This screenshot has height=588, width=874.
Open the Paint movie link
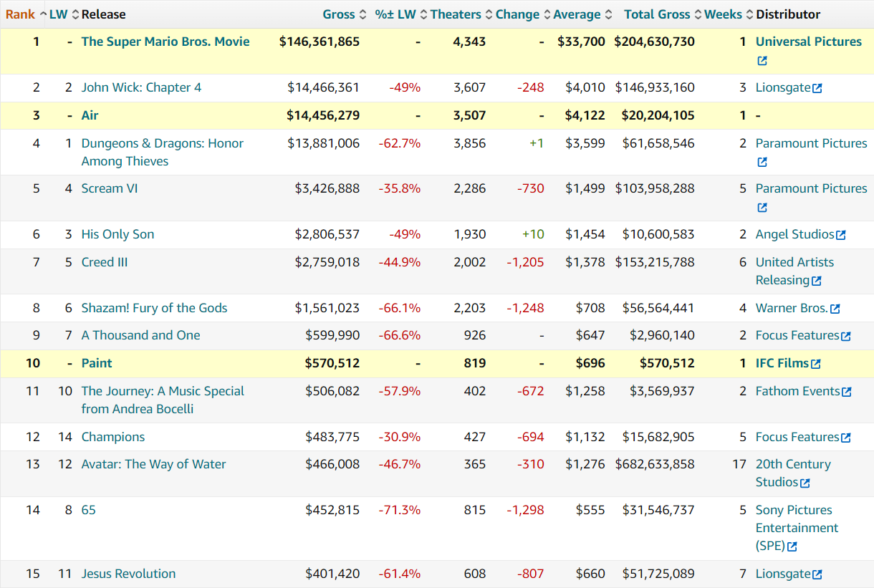[x=97, y=363]
